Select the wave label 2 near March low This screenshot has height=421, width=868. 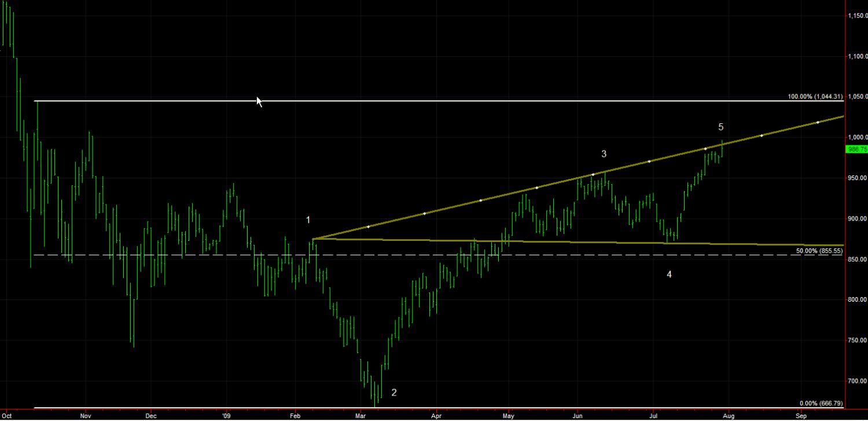[x=394, y=392]
